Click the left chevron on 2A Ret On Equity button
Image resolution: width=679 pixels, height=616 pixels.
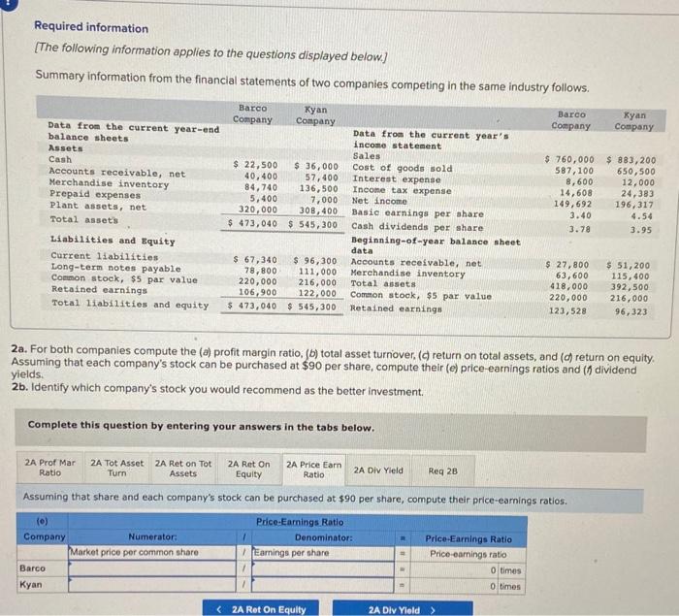pos(218,609)
